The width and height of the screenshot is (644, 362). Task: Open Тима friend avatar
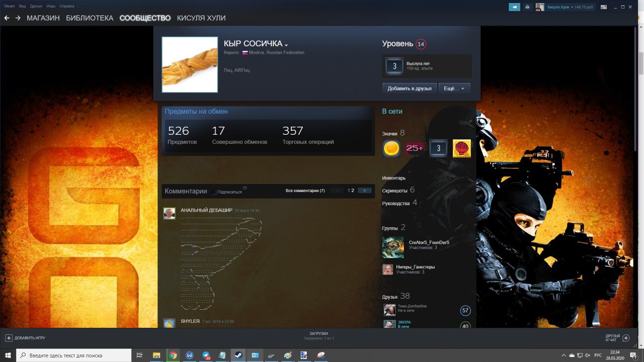click(x=389, y=310)
